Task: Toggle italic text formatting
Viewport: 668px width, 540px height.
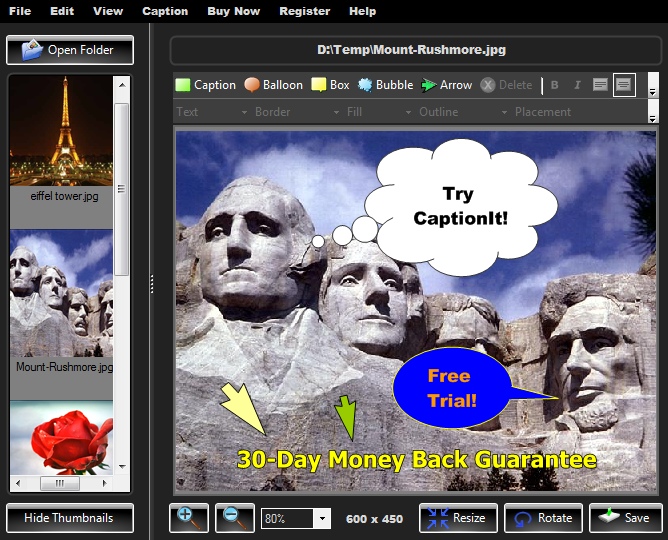Action: tap(577, 85)
